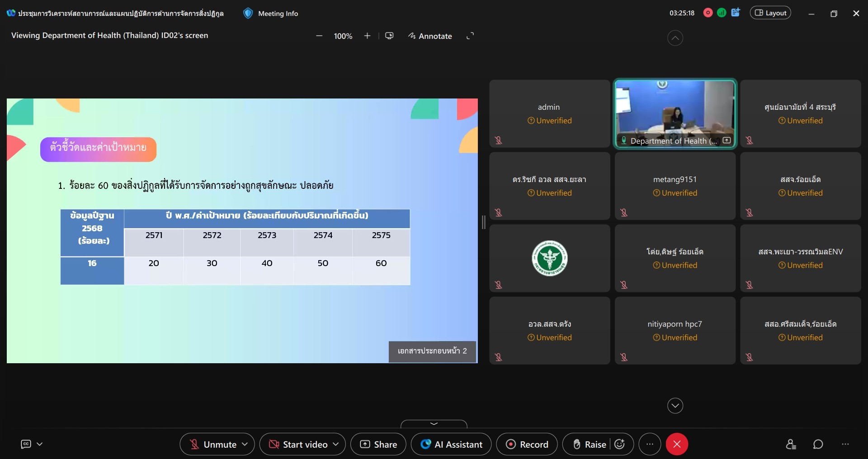Open more options ellipsis in control bar
The width and height of the screenshot is (868, 459).
pos(650,445)
